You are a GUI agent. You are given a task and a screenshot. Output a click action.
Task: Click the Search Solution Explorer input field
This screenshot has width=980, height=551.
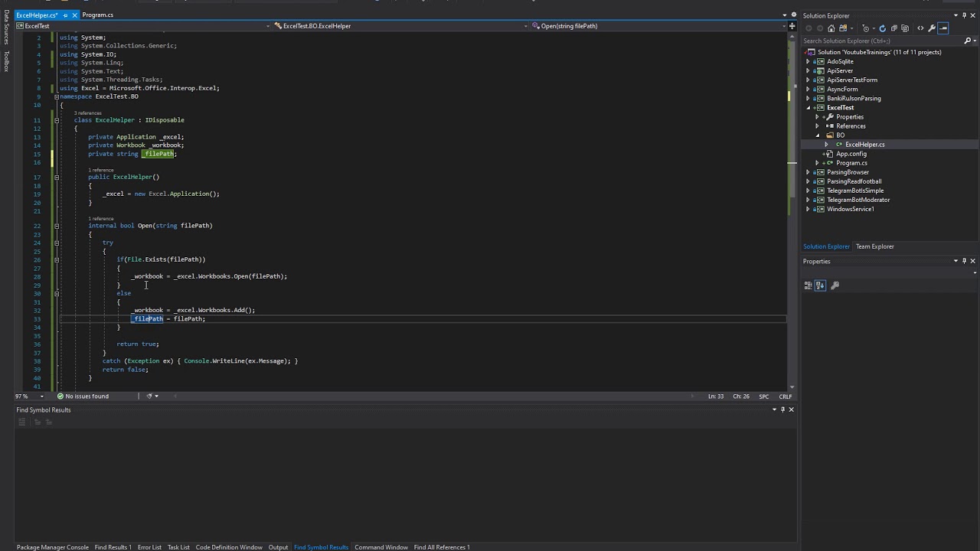(881, 41)
